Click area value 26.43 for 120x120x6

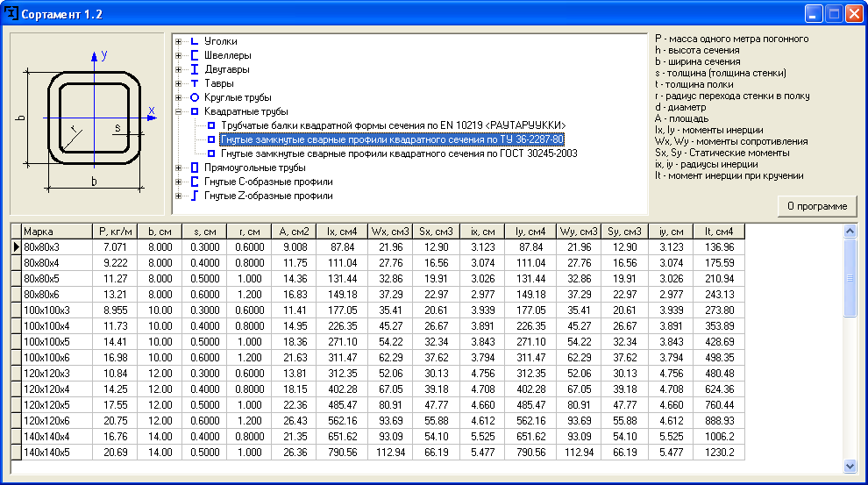(294, 421)
